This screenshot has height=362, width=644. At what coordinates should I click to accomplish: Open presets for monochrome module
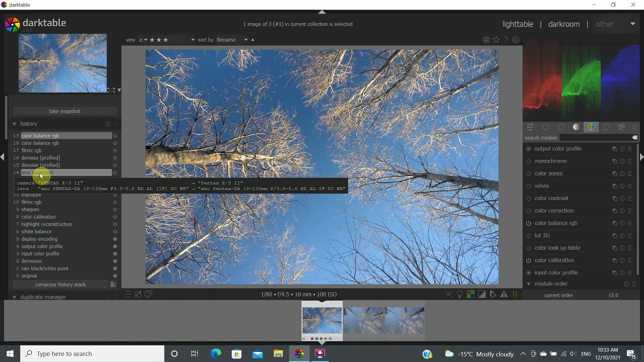(x=629, y=161)
